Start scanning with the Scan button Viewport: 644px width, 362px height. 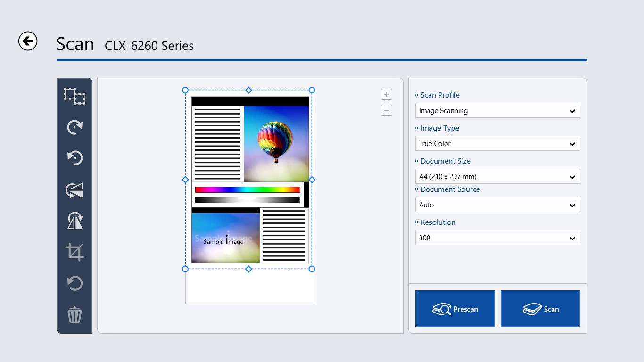[540, 309]
